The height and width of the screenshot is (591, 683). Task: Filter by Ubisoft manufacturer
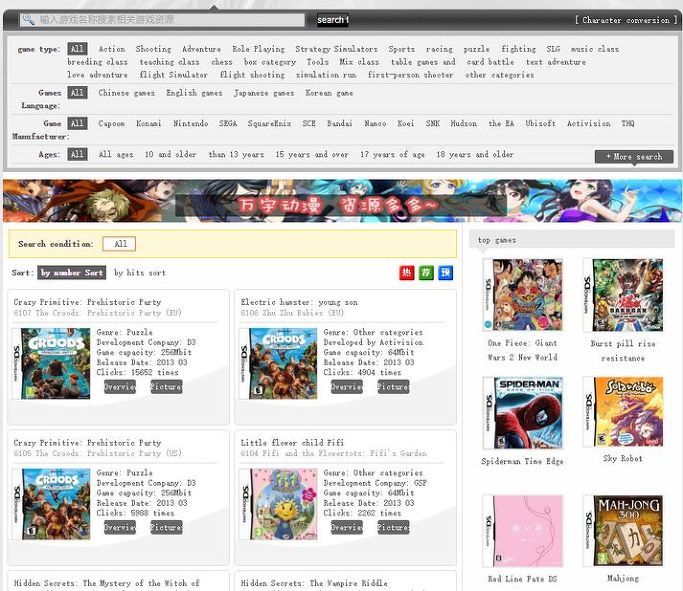click(x=540, y=124)
